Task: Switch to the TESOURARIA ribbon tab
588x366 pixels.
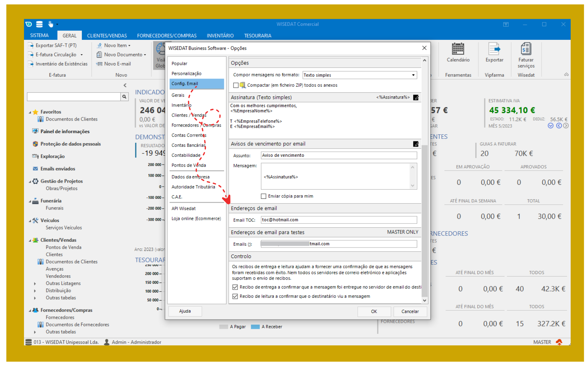Action: click(257, 36)
